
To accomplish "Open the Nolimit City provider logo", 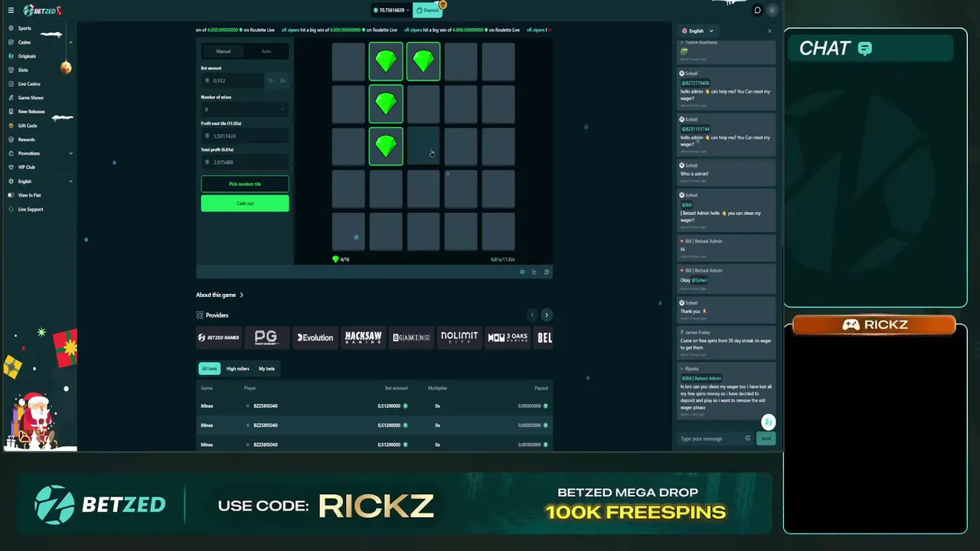I will tap(459, 337).
